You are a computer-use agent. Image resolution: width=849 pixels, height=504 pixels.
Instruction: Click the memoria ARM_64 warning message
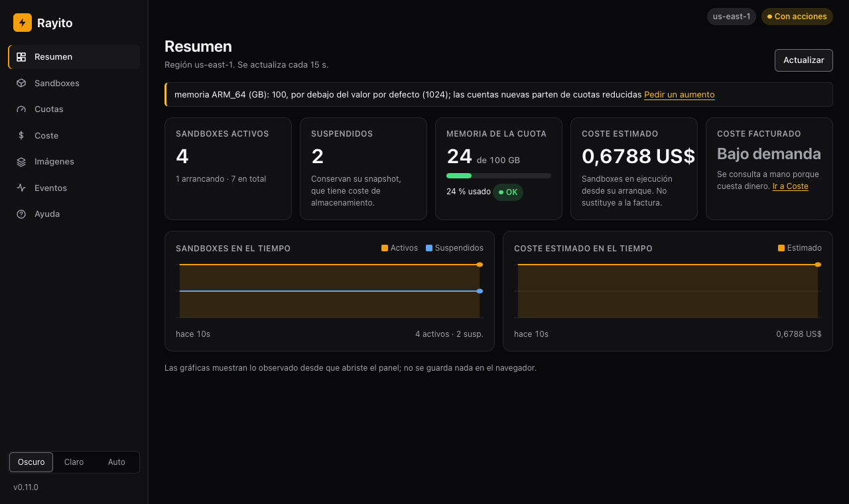click(408, 95)
